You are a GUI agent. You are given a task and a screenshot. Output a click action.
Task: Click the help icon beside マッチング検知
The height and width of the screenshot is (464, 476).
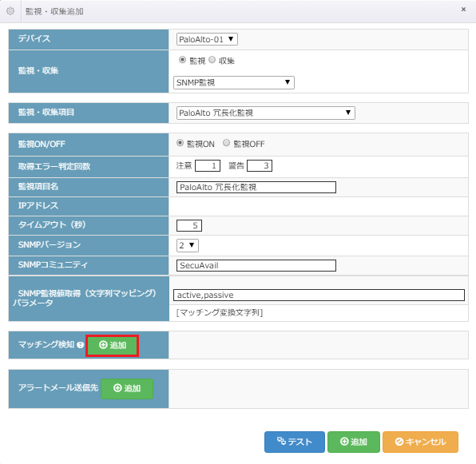pos(80,345)
